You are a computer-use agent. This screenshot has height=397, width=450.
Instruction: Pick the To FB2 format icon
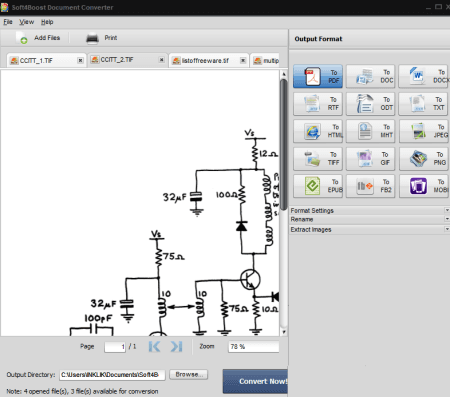(x=370, y=186)
